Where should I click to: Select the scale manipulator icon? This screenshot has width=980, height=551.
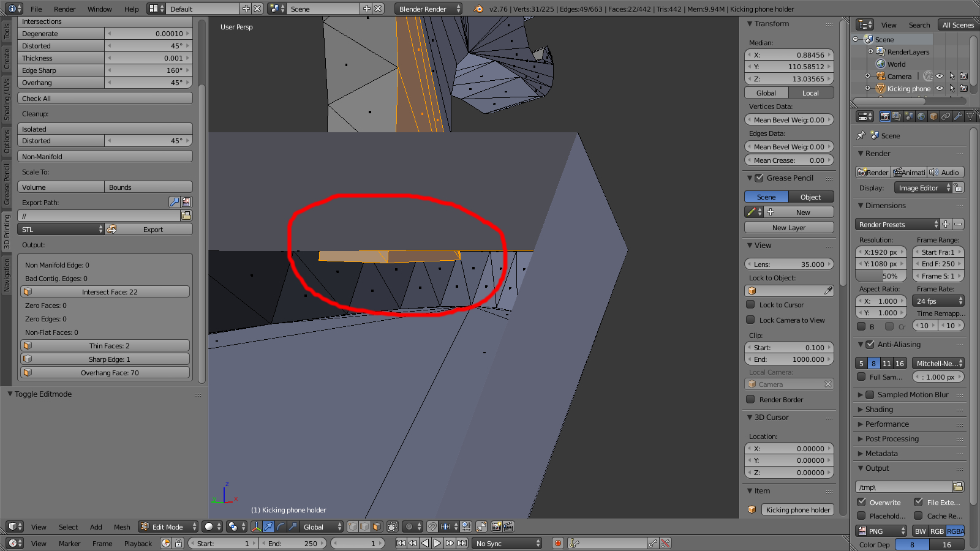click(293, 527)
